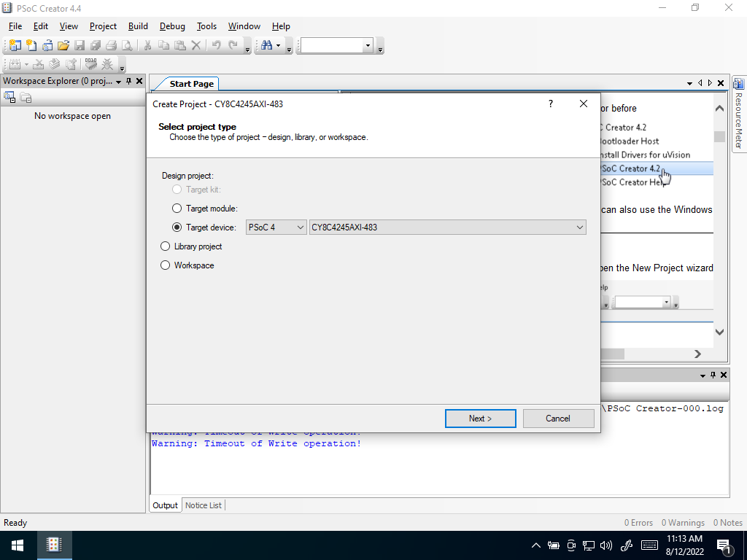Click the Next > button

(480, 419)
